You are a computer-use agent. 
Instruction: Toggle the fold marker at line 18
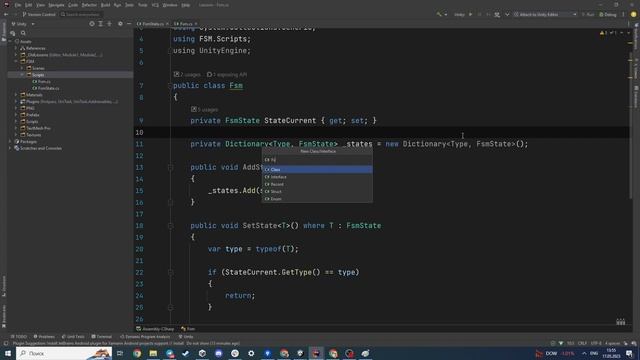tap(171, 226)
